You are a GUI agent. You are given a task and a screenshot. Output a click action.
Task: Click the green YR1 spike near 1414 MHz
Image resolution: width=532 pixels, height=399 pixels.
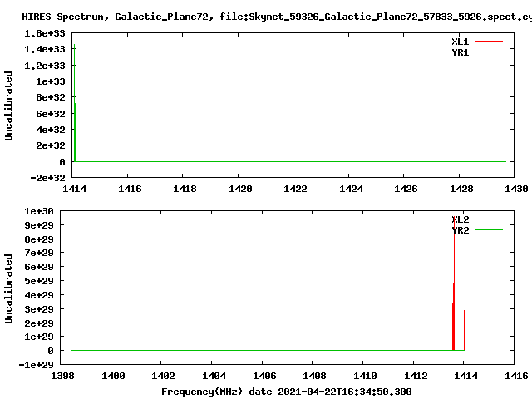click(x=75, y=103)
